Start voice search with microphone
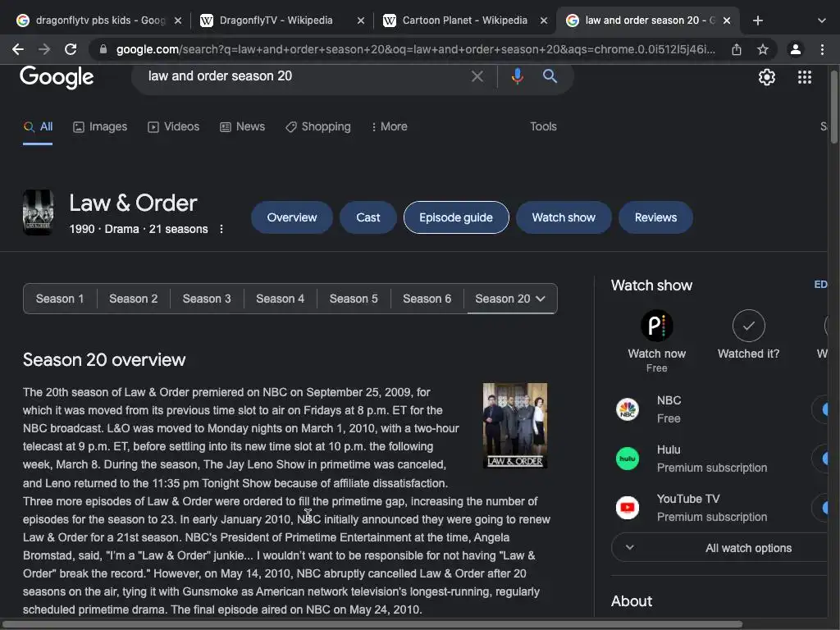The width and height of the screenshot is (840, 630). (517, 76)
